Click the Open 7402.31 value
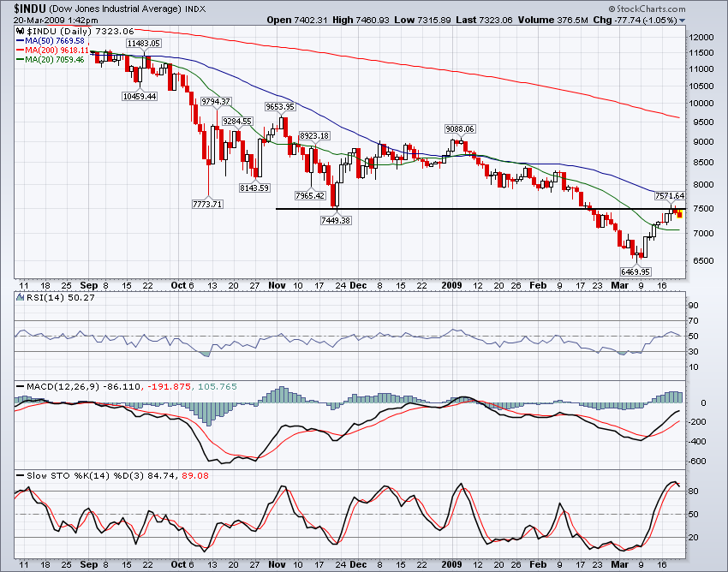 298,20
